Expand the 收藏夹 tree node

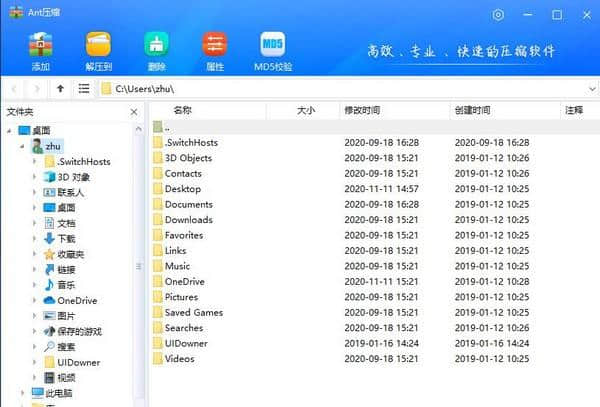[x=34, y=254]
